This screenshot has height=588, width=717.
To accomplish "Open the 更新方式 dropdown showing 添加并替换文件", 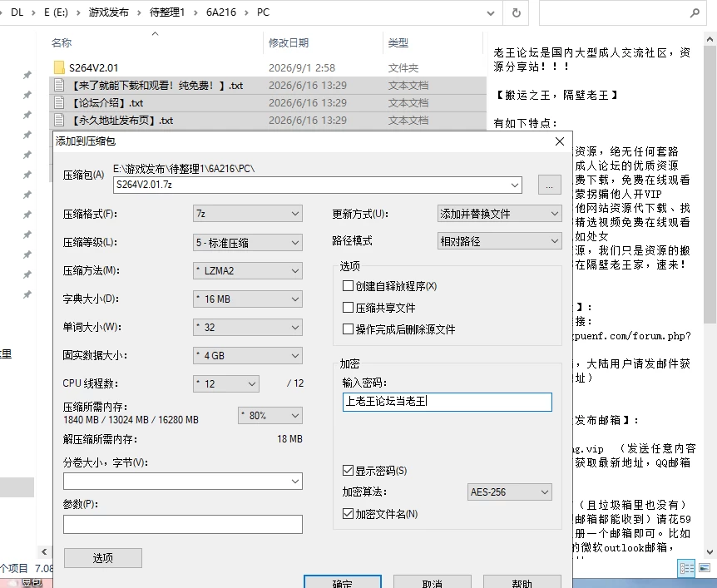I will coord(499,214).
